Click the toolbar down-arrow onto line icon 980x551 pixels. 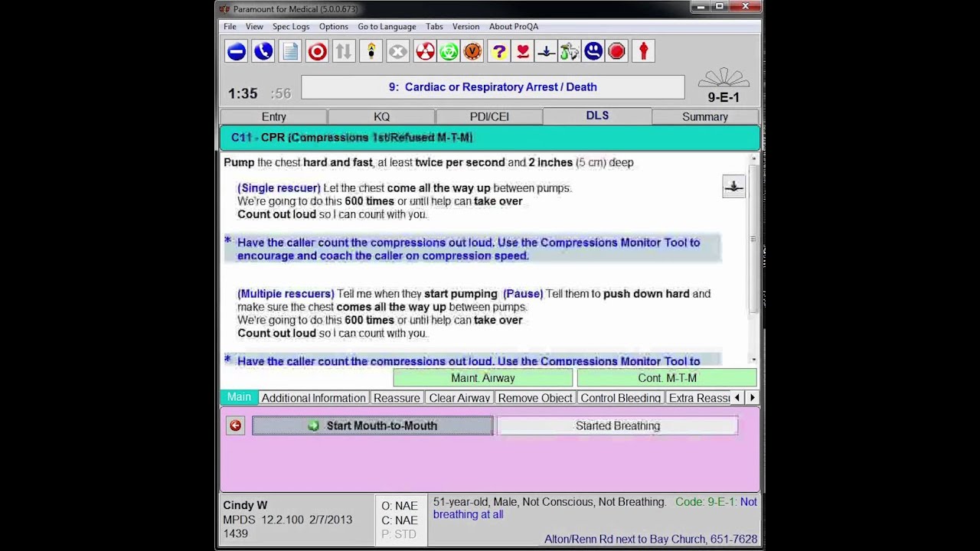point(546,51)
